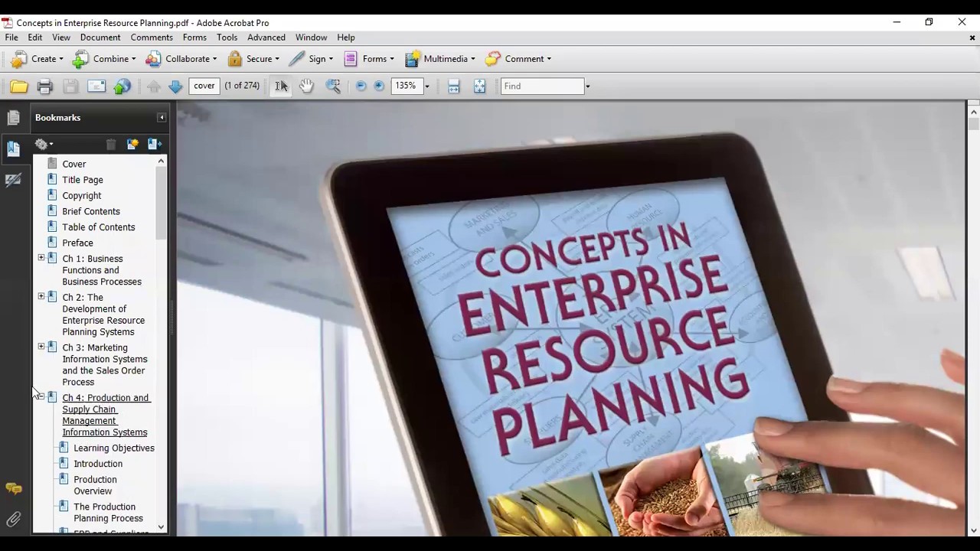Open the Window menu
The height and width of the screenshot is (551, 980).
(311, 37)
